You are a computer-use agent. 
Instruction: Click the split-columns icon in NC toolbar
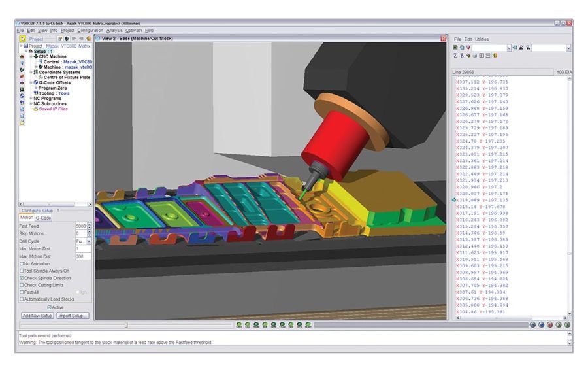[x=482, y=55]
